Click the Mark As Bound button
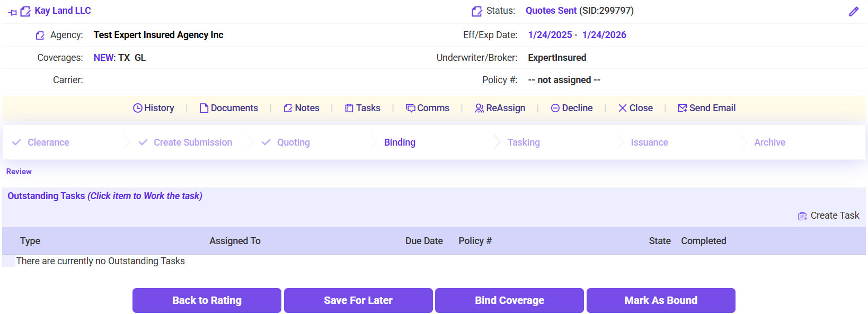 [661, 300]
